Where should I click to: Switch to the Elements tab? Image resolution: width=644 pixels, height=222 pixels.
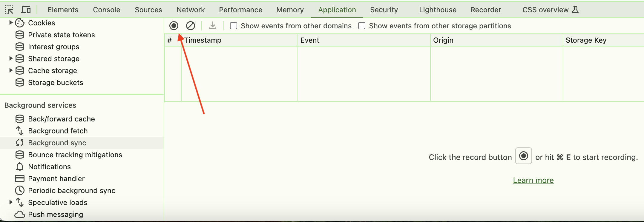tap(63, 10)
